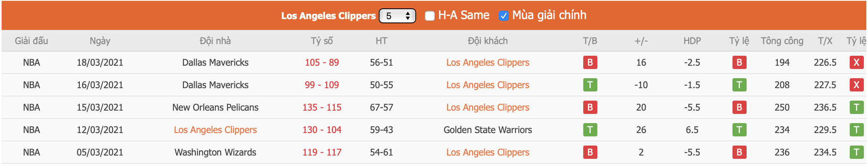The image size is (868, 168).
Task: Click the Ngày column header
Action: pyautogui.click(x=100, y=41)
